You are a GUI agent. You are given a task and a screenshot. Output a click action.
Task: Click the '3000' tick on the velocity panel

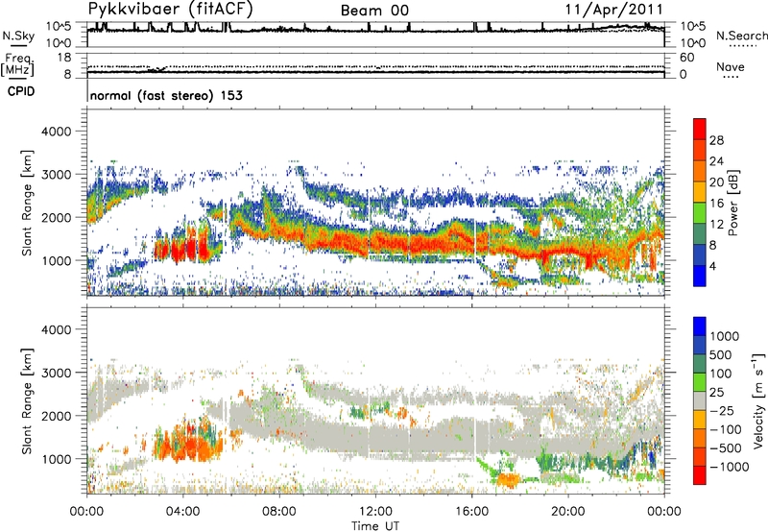(x=56, y=373)
